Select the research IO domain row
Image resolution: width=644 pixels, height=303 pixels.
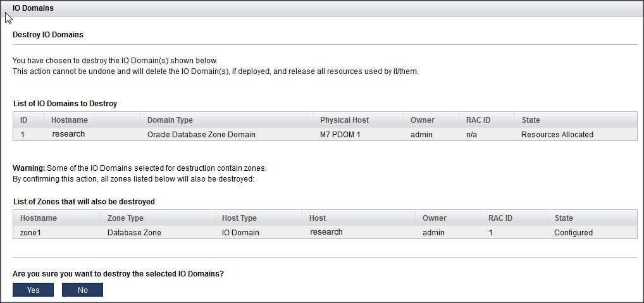coord(68,134)
